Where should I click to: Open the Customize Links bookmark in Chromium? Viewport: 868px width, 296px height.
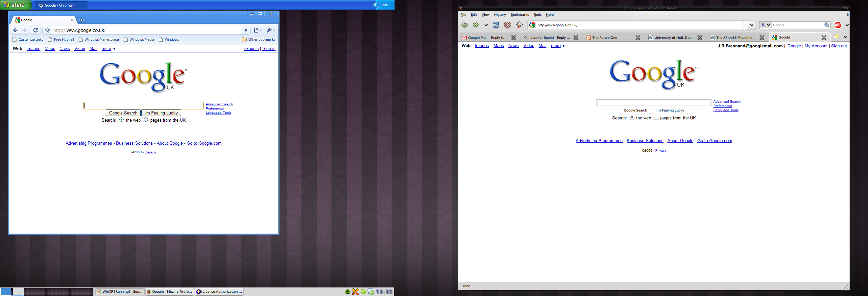[x=28, y=39]
